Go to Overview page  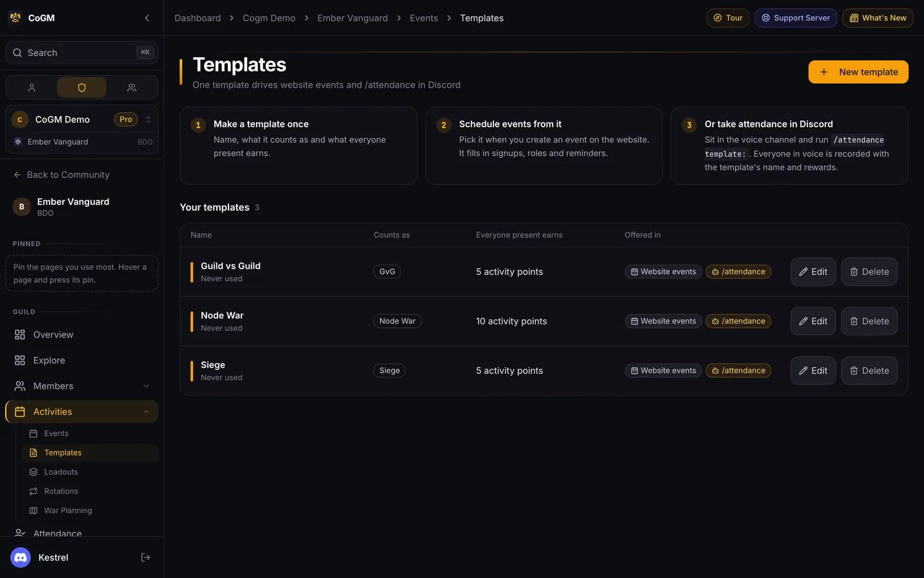81,335
